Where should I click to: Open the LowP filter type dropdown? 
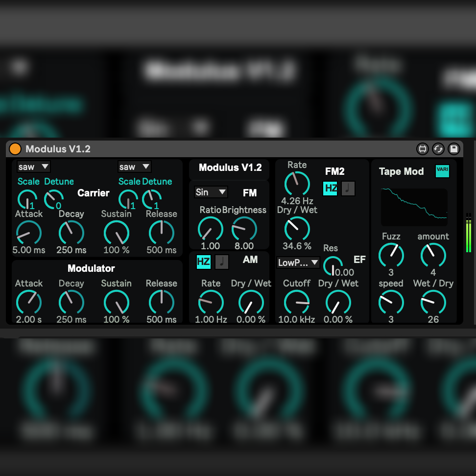[x=298, y=263]
